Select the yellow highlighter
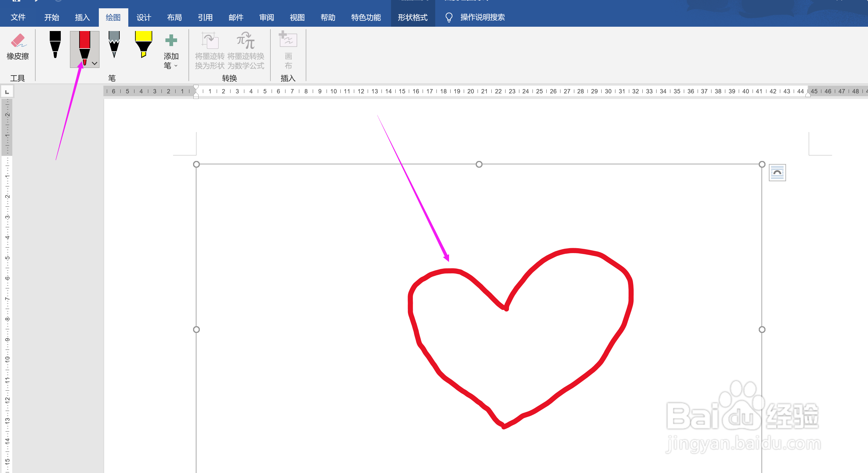Viewport: 868px width, 473px height. coord(144,45)
